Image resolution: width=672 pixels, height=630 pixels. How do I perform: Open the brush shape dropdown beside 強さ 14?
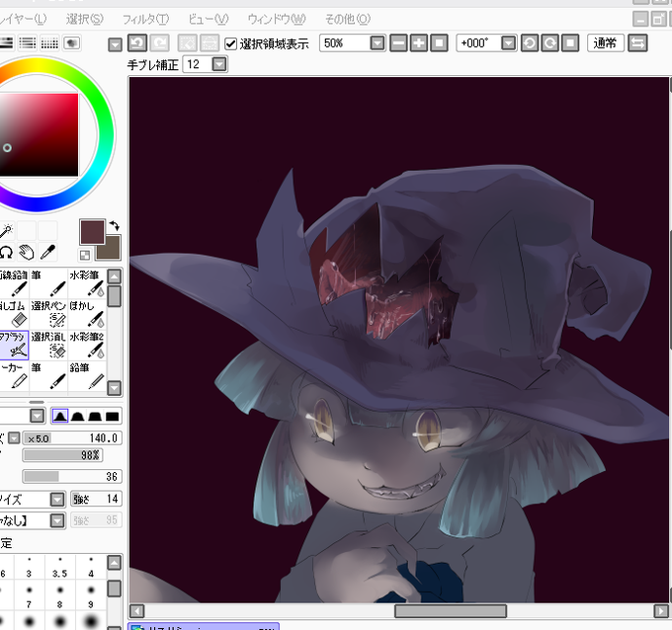(57, 499)
